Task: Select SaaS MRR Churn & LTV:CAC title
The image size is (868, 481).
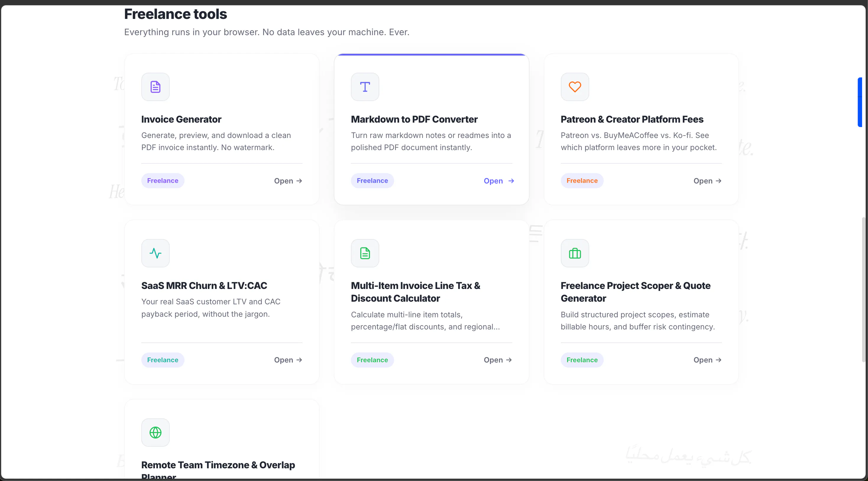Action: tap(204, 286)
